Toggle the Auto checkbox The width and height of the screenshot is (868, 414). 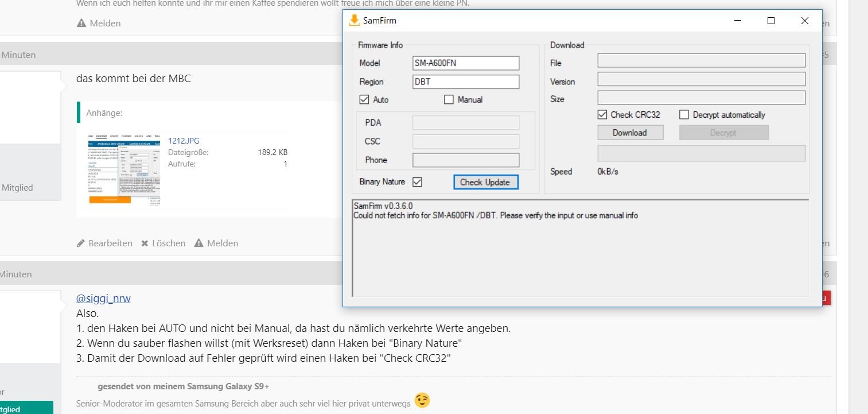364,99
